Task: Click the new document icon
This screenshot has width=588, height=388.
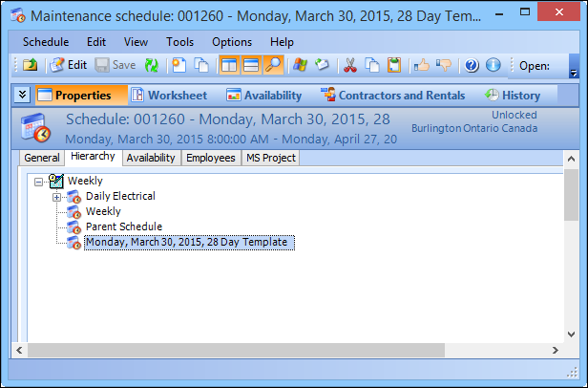Action: coord(178,65)
